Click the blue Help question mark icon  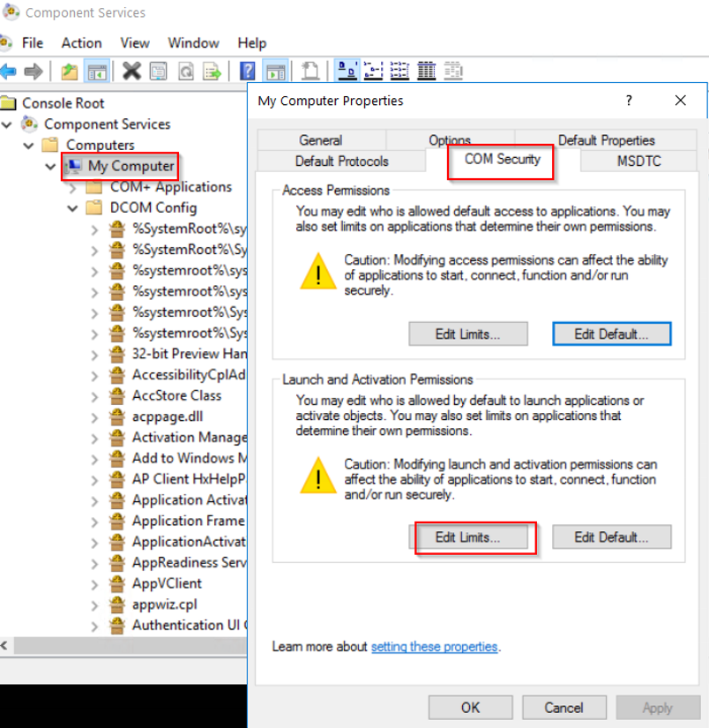point(247,71)
